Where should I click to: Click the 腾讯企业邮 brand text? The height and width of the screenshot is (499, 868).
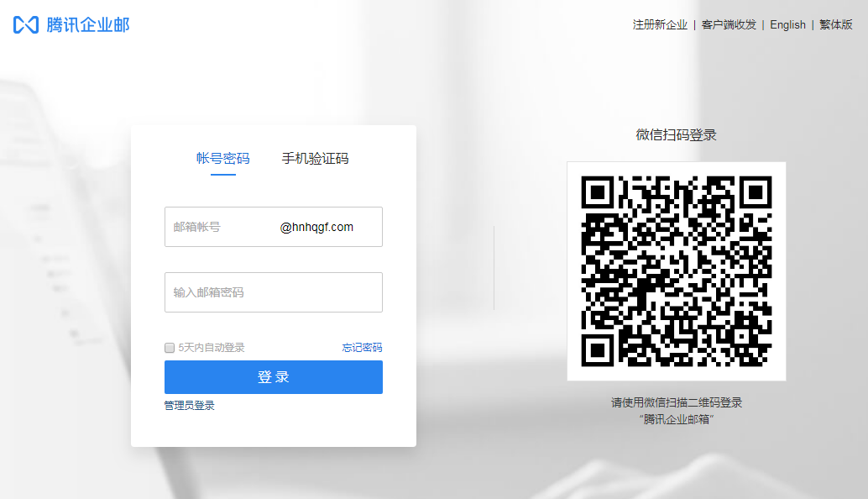(86, 24)
